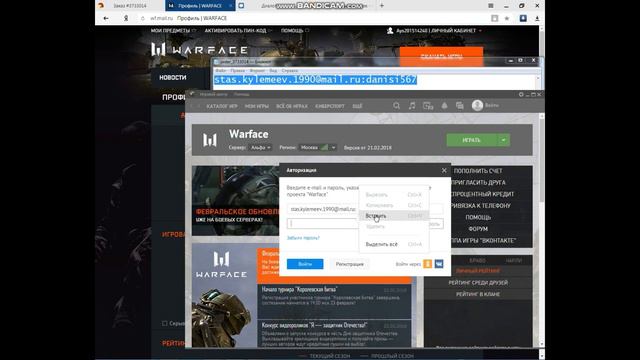Screen dimensions: 640x360
Task: Expand the МОИ ПРЕДМЕТЫ website menu
Action: pos(173,31)
